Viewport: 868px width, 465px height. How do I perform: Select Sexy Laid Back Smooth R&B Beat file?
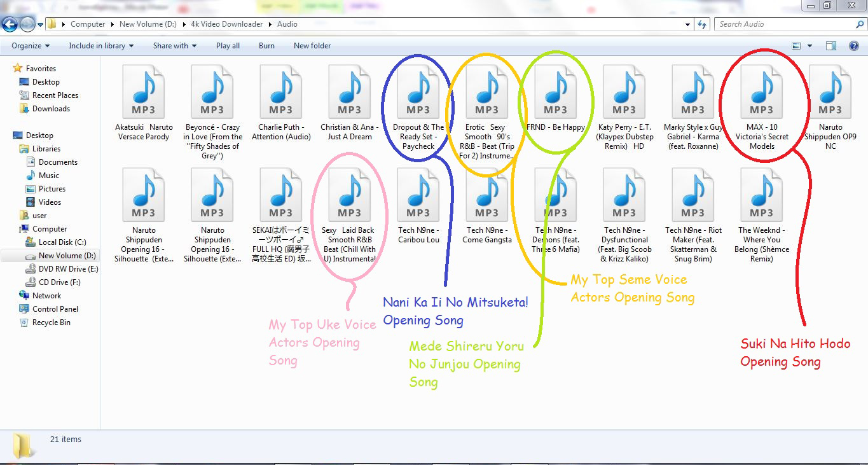click(350, 216)
